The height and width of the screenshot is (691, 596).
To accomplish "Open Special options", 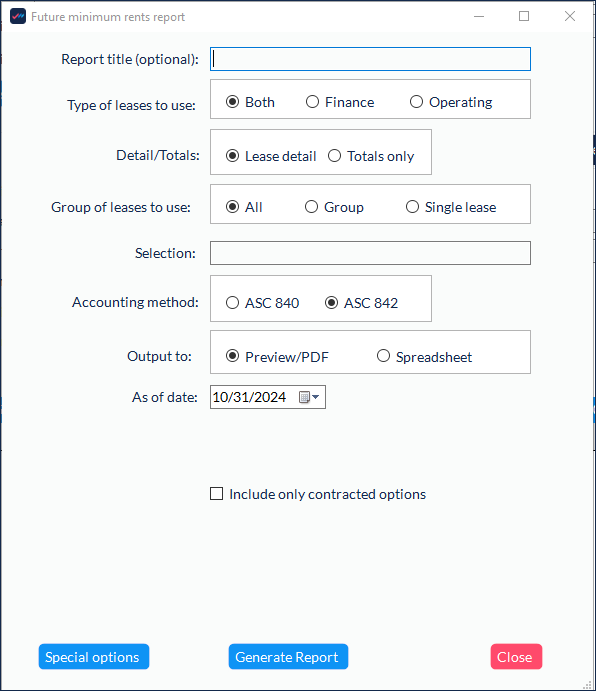I will click(94, 657).
